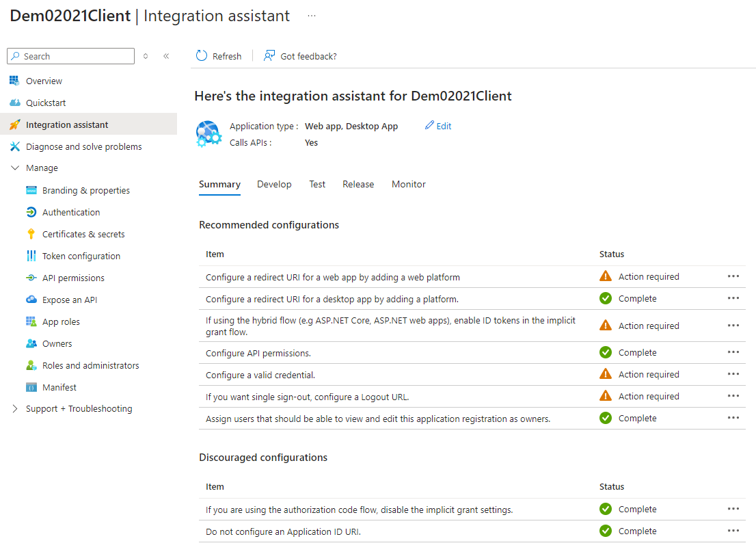Viewport: 756px width, 554px height.
Task: Click the Overview grid icon
Action: [14, 81]
